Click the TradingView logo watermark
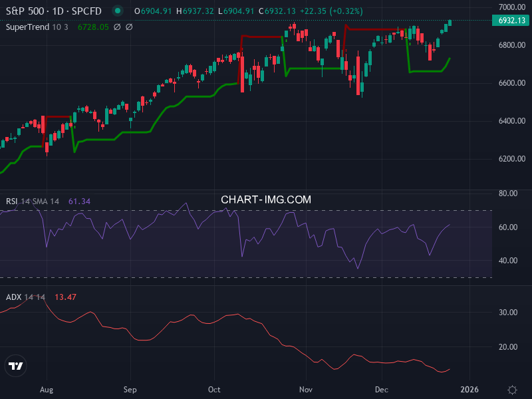532x399 pixels. click(15, 365)
